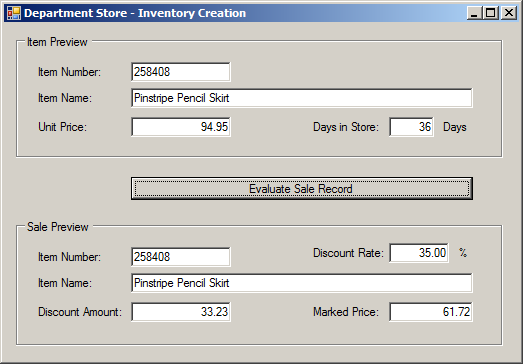This screenshot has width=523, height=364.
Task: Click the window title text
Action: 135,13
